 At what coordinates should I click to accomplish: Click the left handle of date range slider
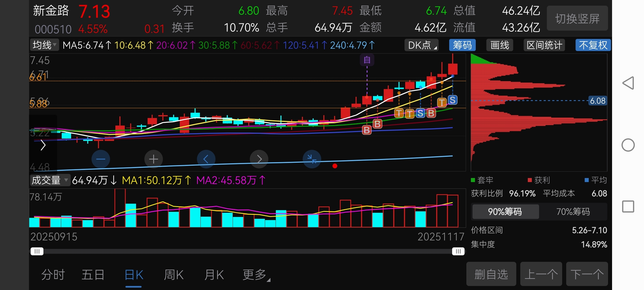click(37, 251)
